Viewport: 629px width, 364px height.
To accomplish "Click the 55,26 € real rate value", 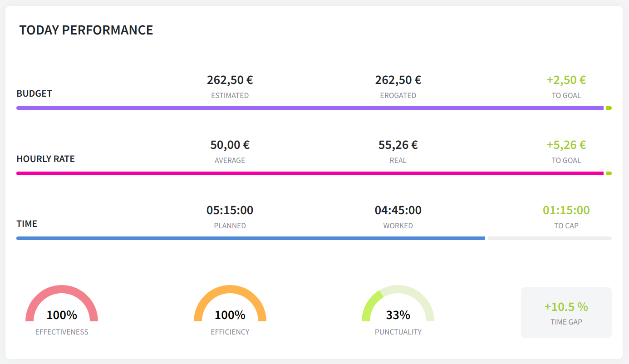I will tap(398, 145).
